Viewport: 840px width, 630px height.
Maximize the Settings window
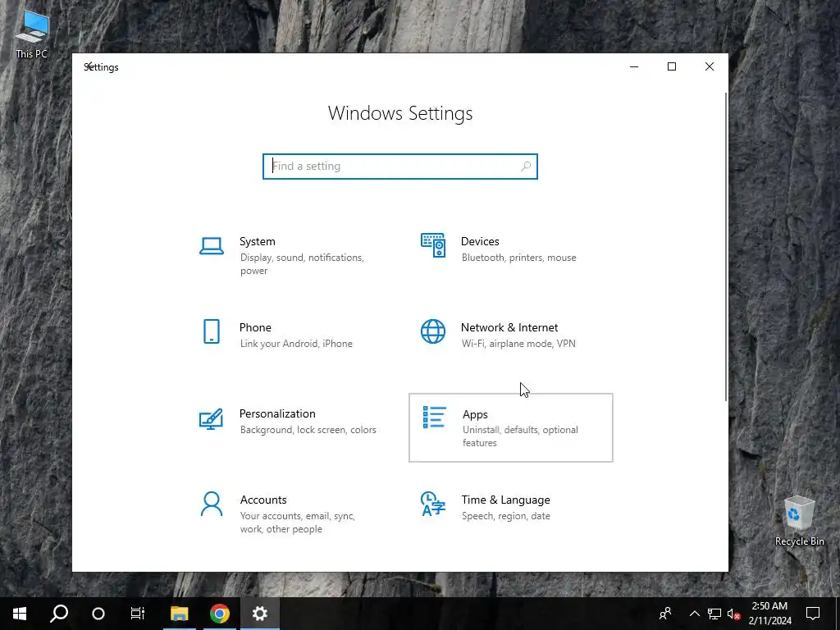[x=672, y=66]
